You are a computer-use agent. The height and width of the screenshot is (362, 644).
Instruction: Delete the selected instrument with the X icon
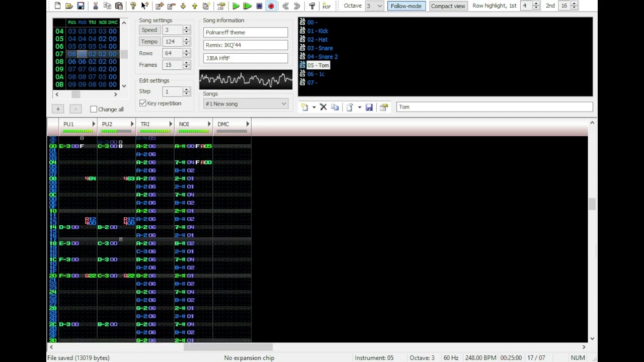[324, 107]
